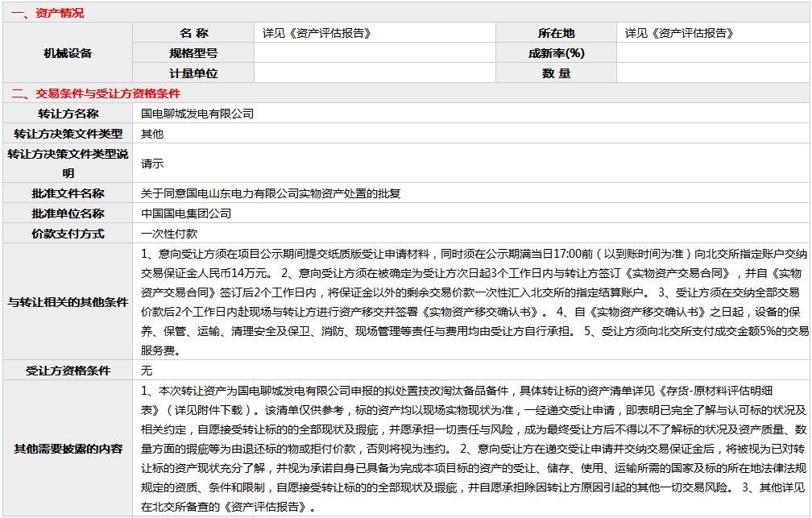Click the empty 成新率(%) value cell

coord(713,53)
